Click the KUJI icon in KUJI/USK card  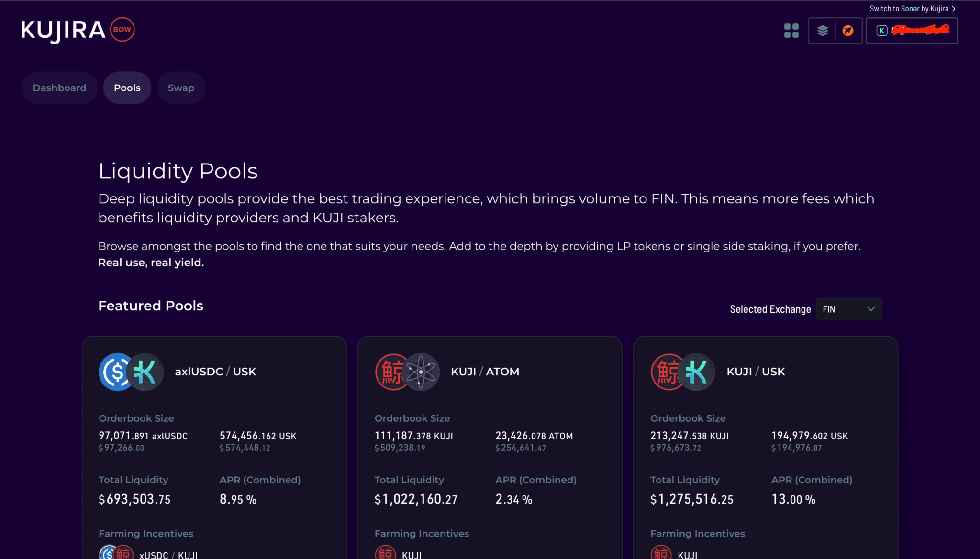tap(667, 372)
